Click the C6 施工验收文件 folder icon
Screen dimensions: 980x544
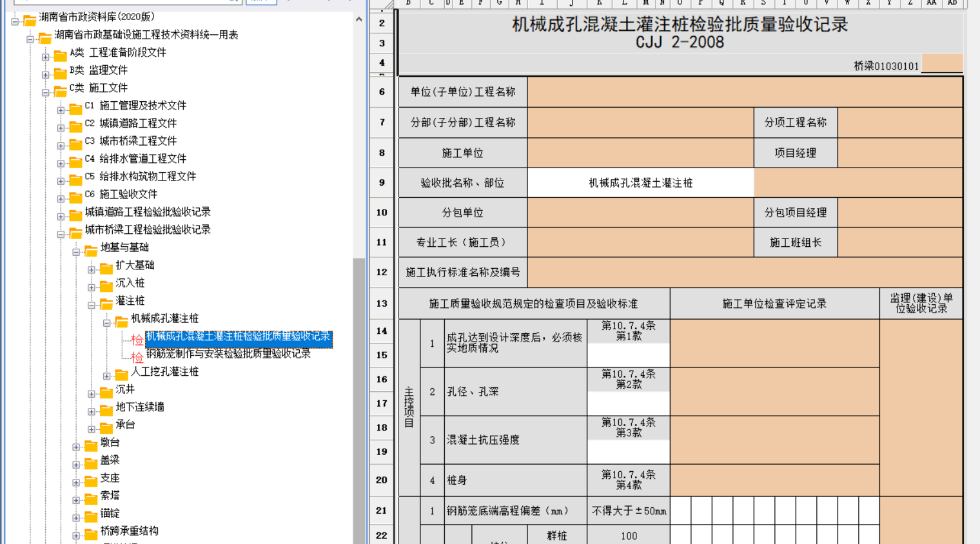coord(75,197)
